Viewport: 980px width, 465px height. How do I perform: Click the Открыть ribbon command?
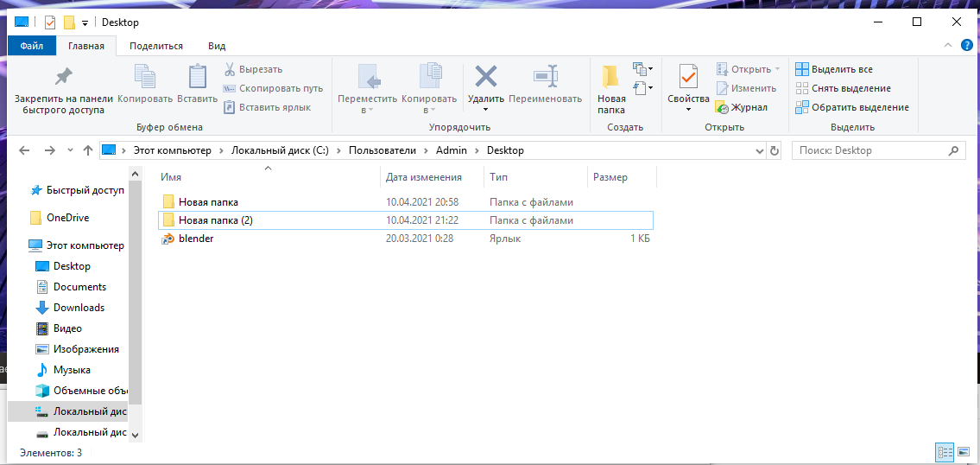coord(748,69)
